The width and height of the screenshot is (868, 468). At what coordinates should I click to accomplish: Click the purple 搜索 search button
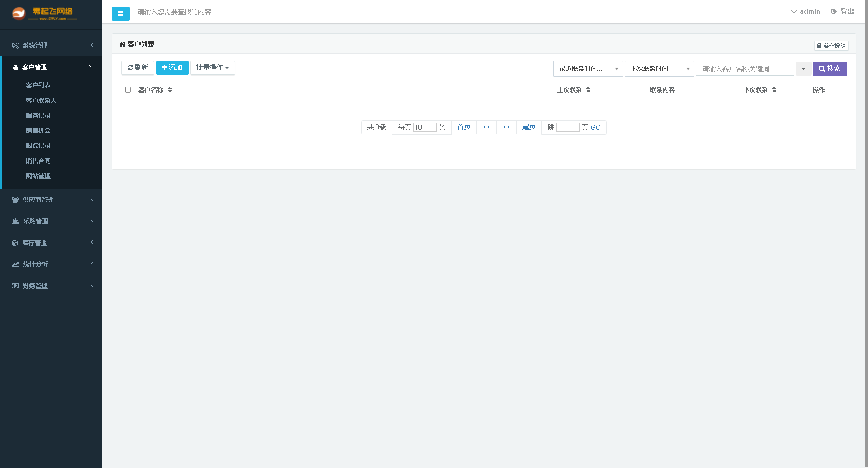click(829, 69)
